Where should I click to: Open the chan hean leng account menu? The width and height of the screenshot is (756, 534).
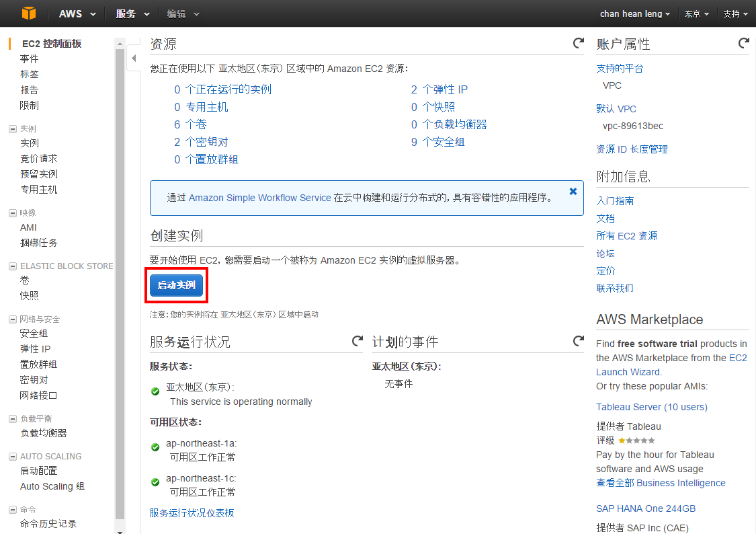(634, 14)
